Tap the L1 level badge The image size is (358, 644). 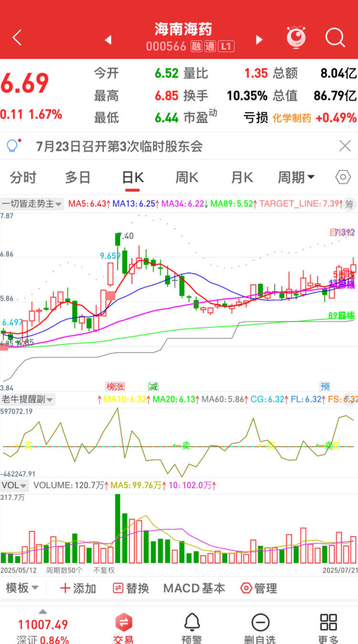[226, 46]
